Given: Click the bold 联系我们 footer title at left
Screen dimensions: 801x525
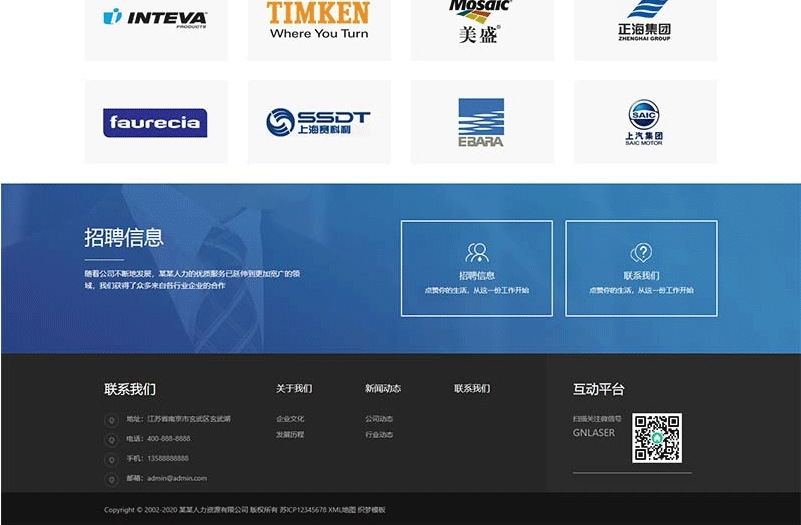Looking at the screenshot, I should click(130, 389).
